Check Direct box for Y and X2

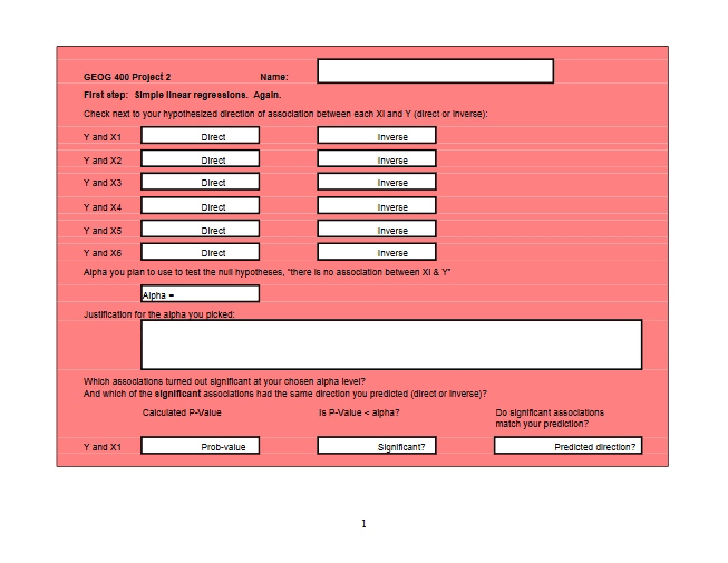200,159
